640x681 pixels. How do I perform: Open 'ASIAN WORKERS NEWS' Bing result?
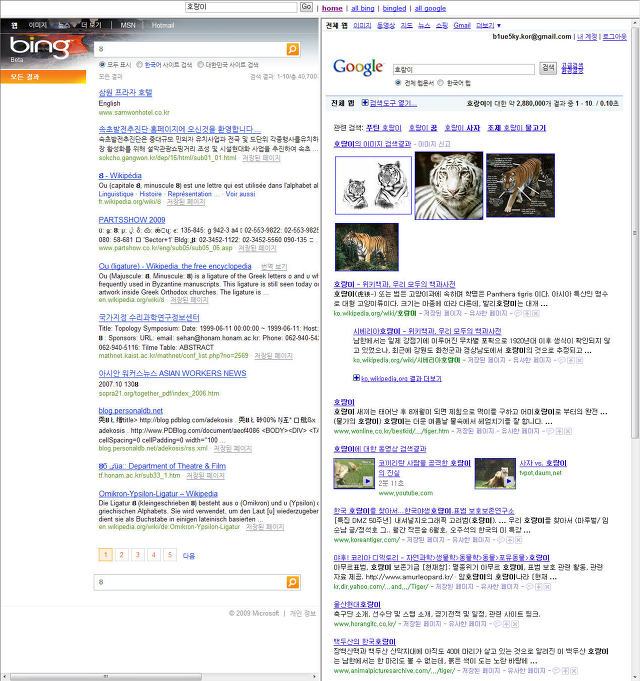172,373
